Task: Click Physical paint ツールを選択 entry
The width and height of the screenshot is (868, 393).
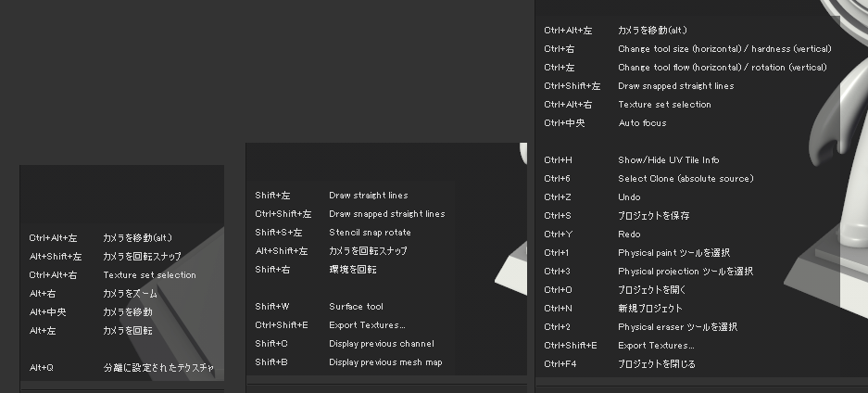Action: tap(673, 253)
